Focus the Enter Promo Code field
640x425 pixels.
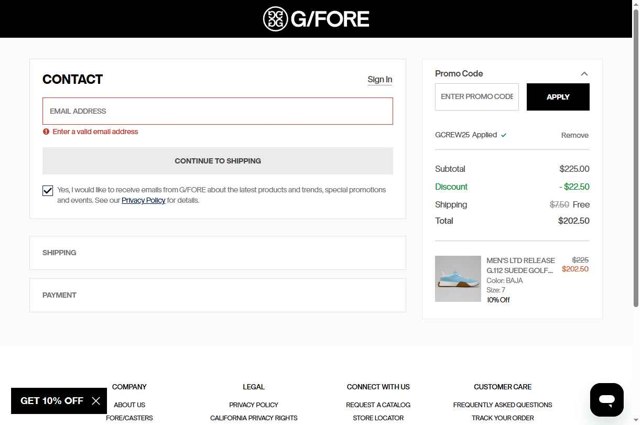pyautogui.click(x=477, y=97)
